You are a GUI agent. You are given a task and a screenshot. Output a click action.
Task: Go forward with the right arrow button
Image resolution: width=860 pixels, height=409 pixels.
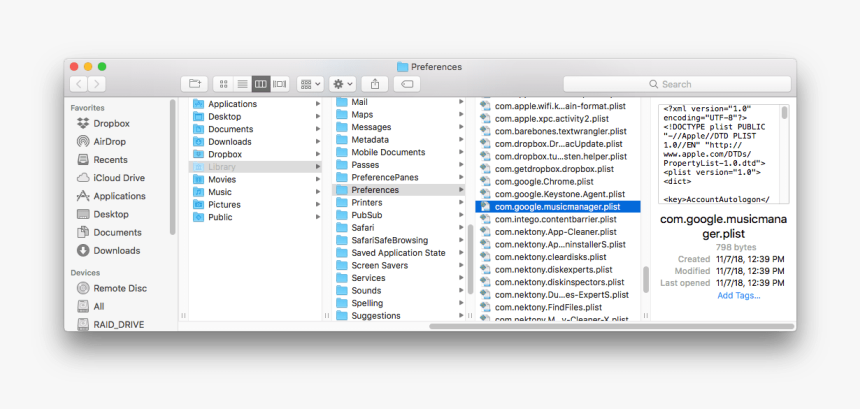point(97,84)
